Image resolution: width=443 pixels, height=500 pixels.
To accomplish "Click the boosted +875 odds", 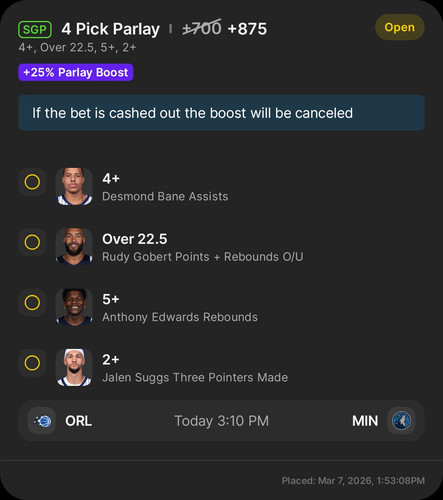I will click(247, 29).
